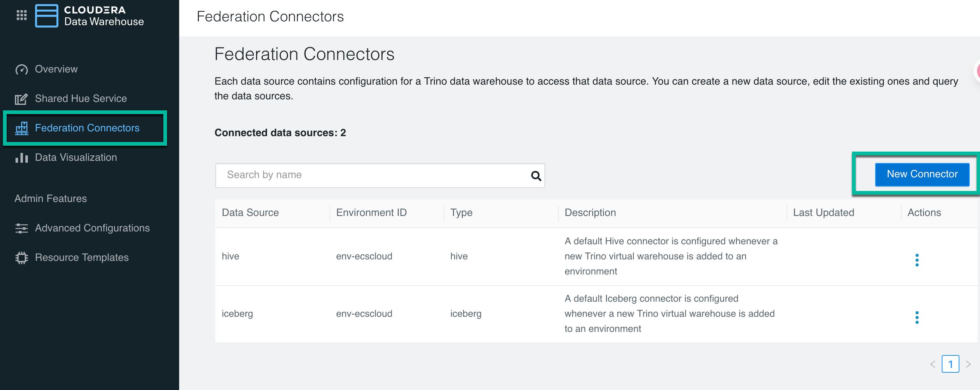Open Advanced Configurations admin page
The image size is (980, 390).
tap(92, 228)
